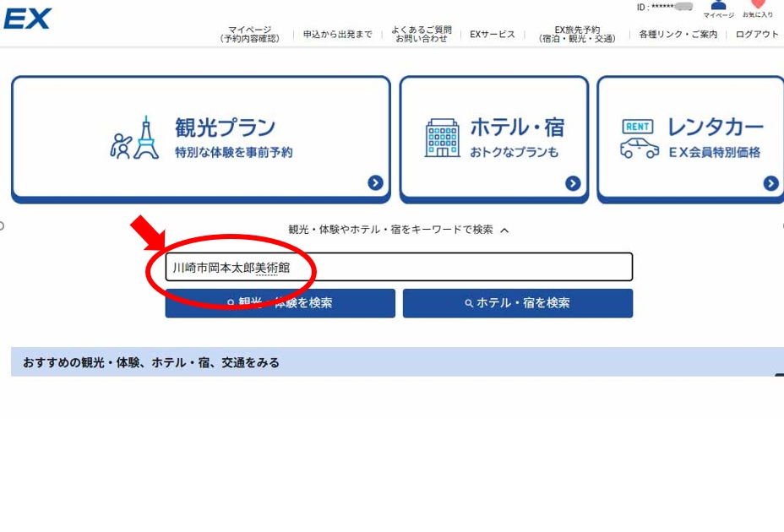This screenshot has width=784, height=532.
Task: Open the お気に入り heart icon
Action: click(x=758, y=4)
